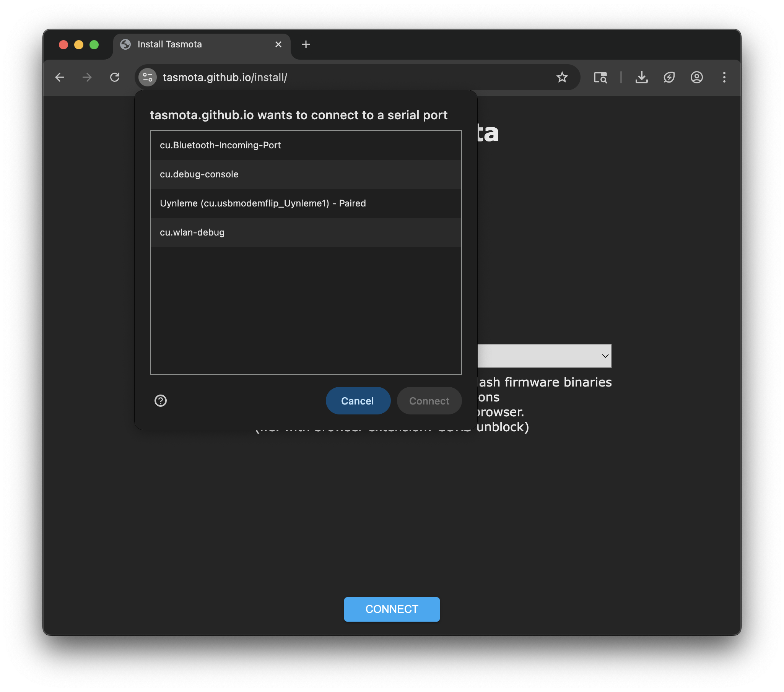Cancel the serial port dialog
This screenshot has width=784, height=692.
pos(358,401)
